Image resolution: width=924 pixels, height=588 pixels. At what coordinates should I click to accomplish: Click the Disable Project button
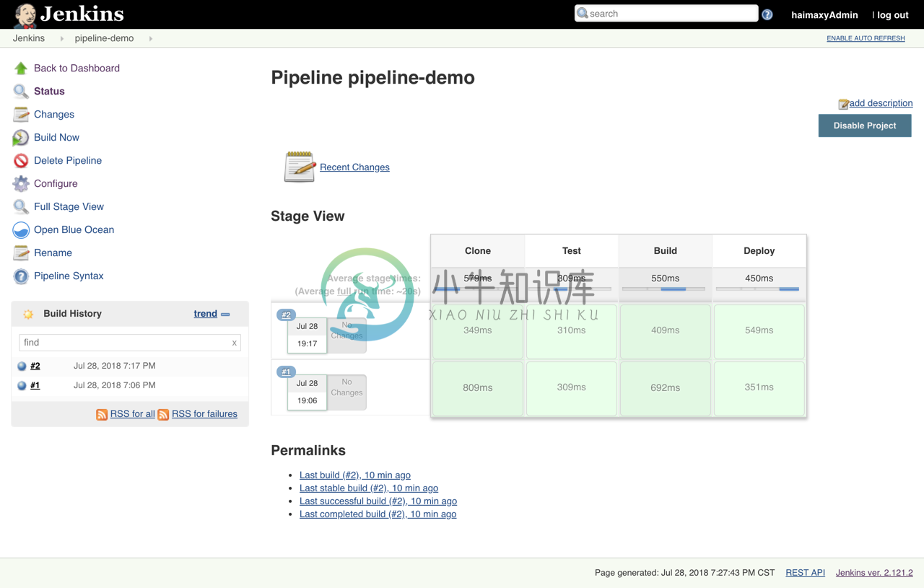tap(865, 126)
